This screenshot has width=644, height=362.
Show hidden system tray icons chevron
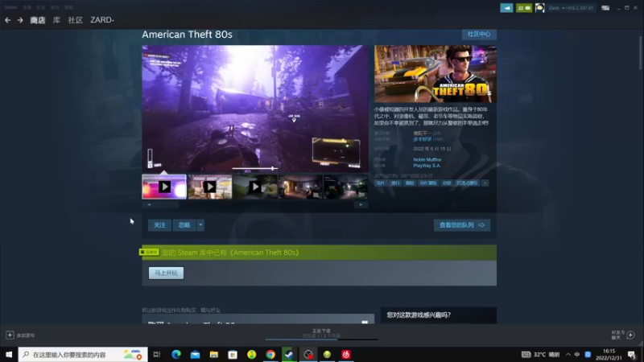pyautogui.click(x=568, y=354)
